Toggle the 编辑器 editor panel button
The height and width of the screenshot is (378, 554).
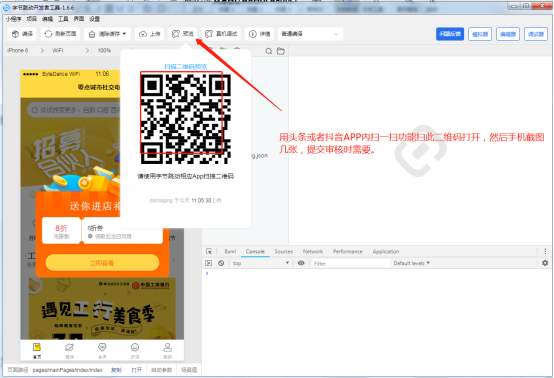tap(508, 34)
